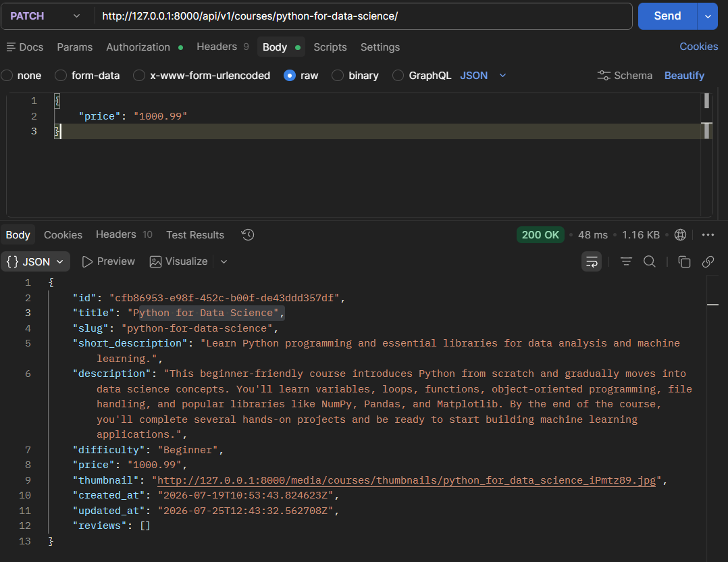Click the network globe icon
Viewport: 728px width, 562px height.
pos(680,235)
